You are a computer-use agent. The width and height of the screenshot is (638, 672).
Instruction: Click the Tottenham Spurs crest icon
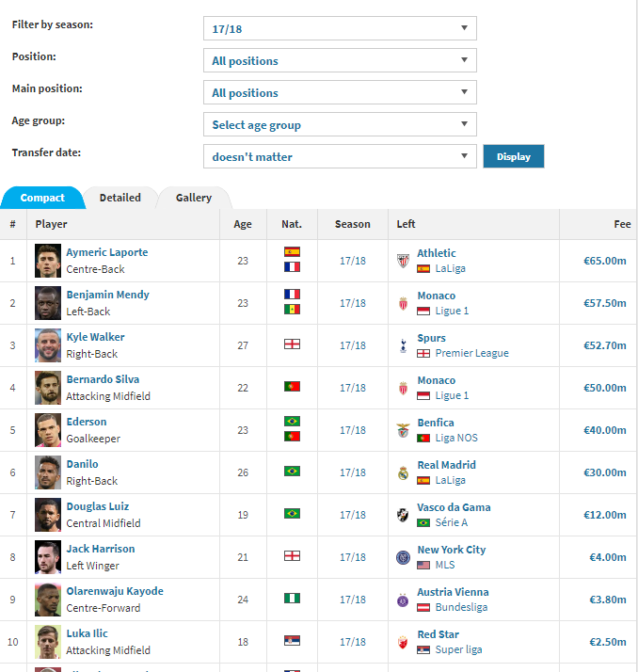pyautogui.click(x=403, y=345)
